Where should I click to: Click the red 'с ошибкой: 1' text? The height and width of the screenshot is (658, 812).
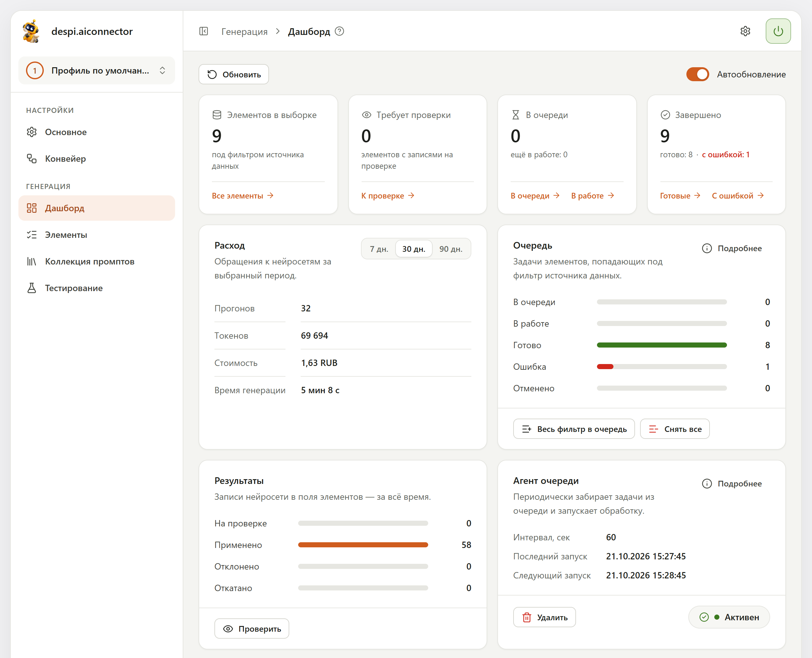tap(726, 155)
